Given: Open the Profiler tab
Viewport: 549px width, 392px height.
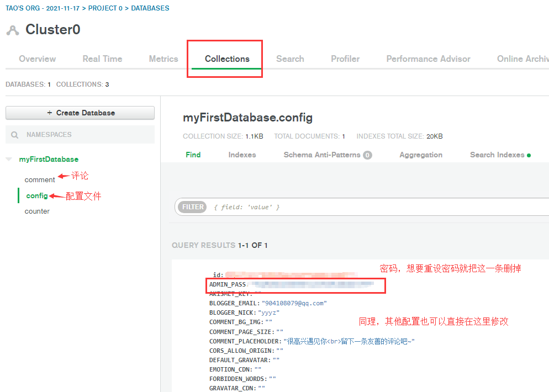Looking at the screenshot, I should point(345,59).
